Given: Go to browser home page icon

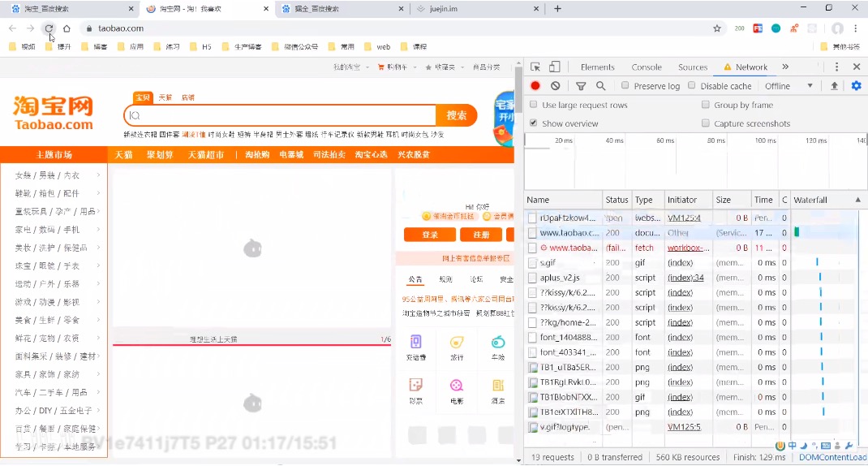Looking at the screenshot, I should [x=67, y=28].
